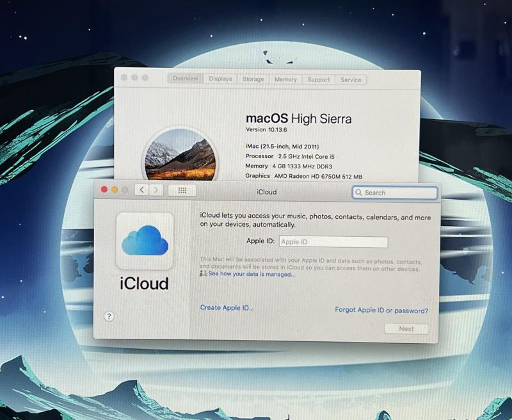This screenshot has width=512, height=420.
Task: Click the Graphics AMD Radeon HD 6750M line
Action: 303,176
